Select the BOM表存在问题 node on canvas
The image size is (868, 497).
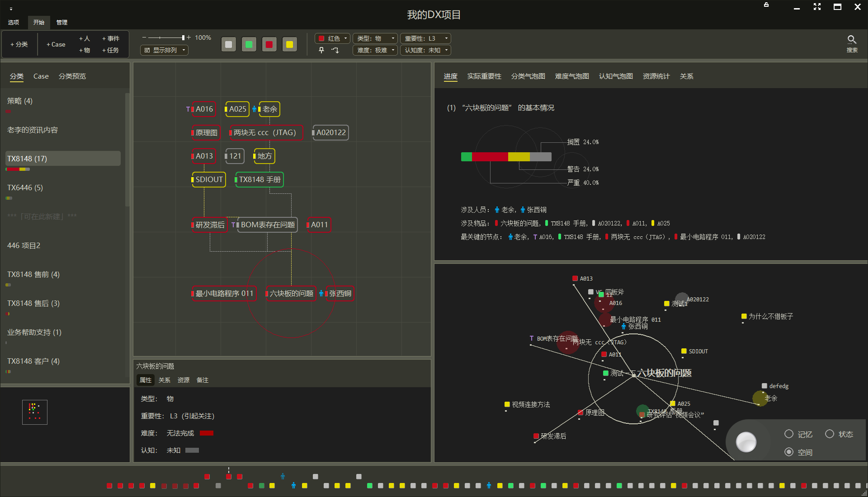pyautogui.click(x=267, y=225)
